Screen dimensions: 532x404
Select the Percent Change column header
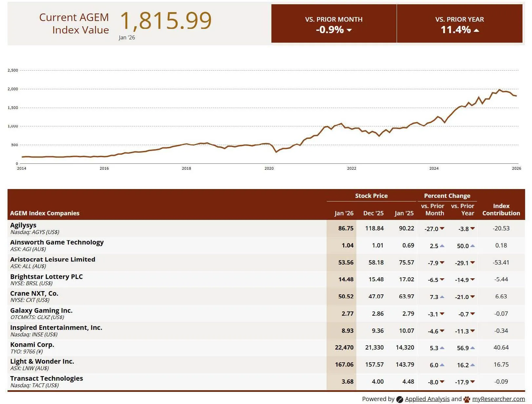pyautogui.click(x=447, y=195)
